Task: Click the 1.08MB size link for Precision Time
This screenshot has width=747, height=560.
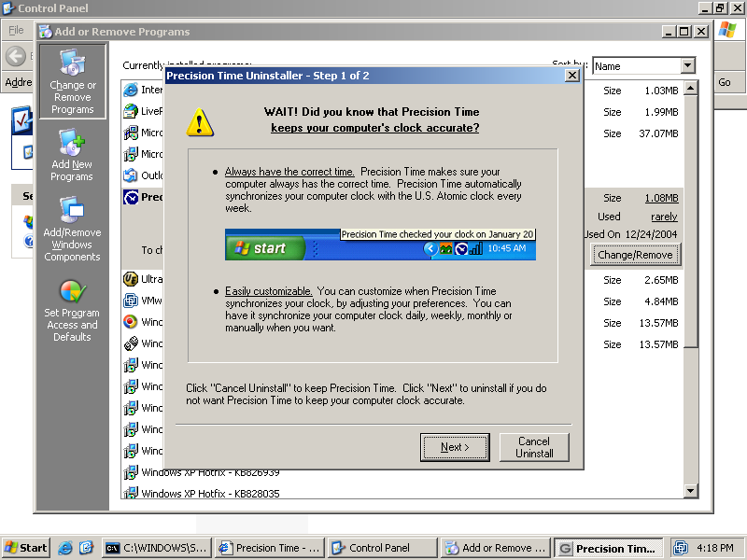Action: [661, 198]
